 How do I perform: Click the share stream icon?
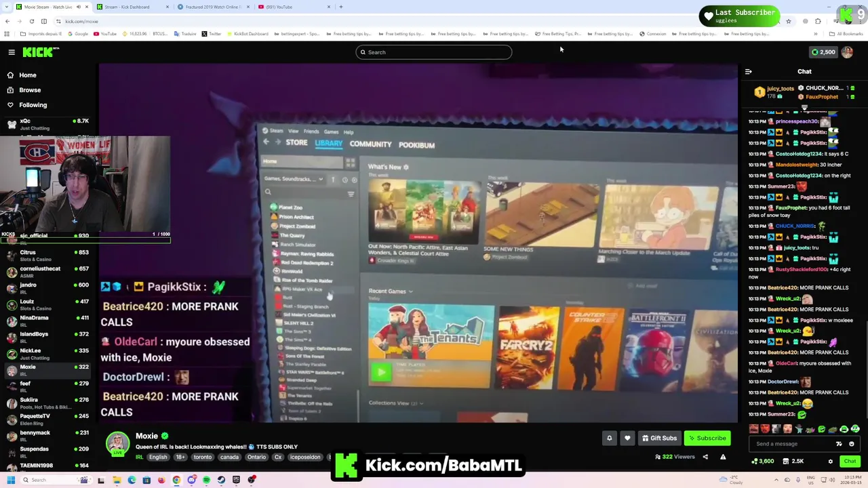tap(705, 457)
